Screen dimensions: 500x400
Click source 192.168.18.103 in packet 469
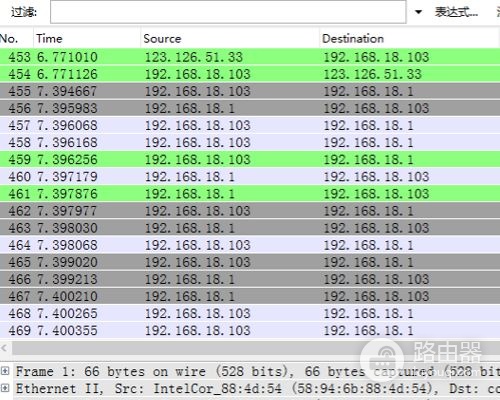tap(197, 330)
